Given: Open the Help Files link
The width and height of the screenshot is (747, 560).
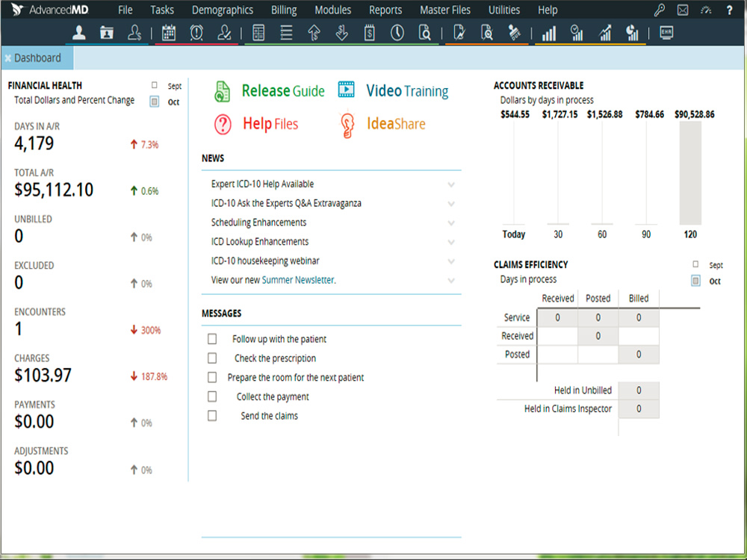Looking at the screenshot, I should tap(256, 124).
